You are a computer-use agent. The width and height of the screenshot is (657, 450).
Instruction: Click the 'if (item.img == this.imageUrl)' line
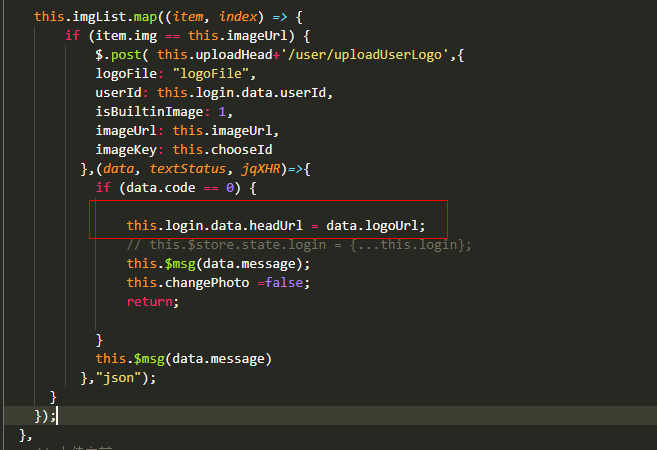(187, 36)
